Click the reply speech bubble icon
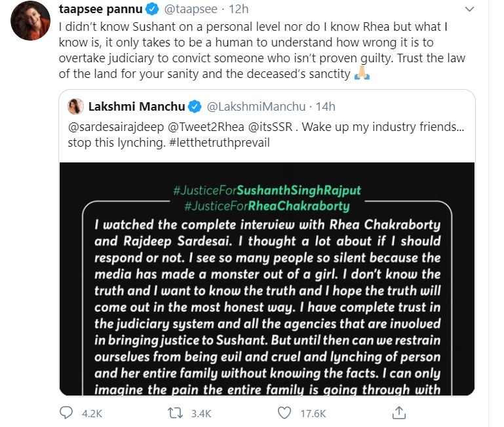 click(66, 413)
